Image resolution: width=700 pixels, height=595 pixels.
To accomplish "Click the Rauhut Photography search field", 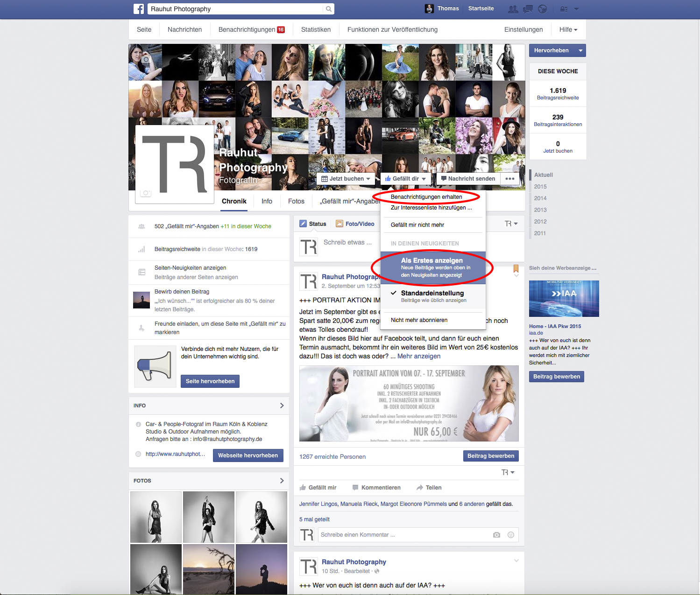I will point(235,9).
